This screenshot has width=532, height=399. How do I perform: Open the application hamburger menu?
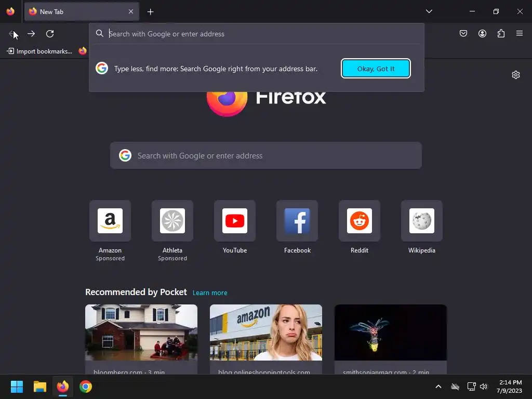click(520, 33)
